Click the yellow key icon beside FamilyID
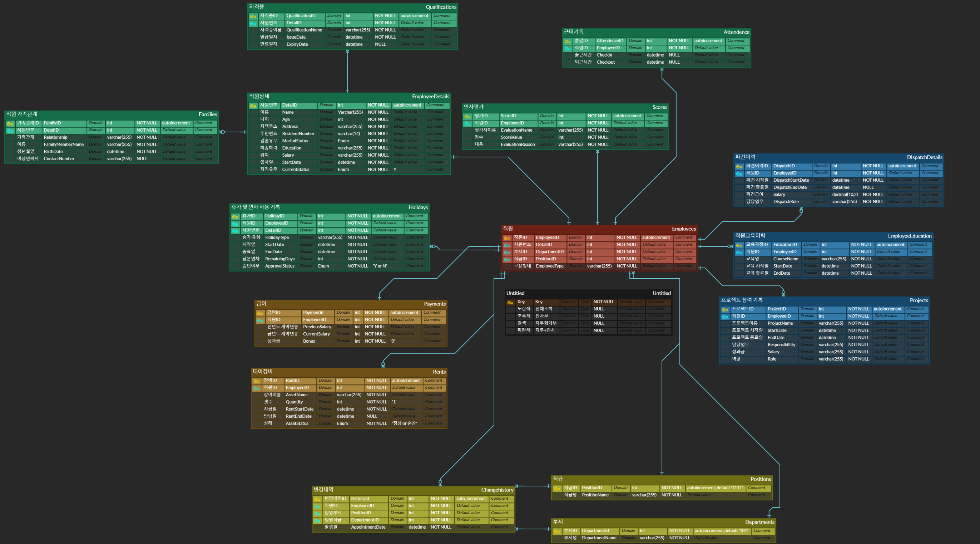The image size is (980, 544). (10, 124)
